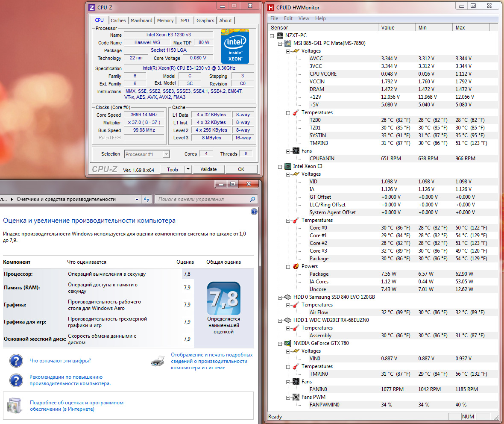The width and height of the screenshot is (504, 424).
Task: Click the blue help question mark icon
Action: click(x=254, y=212)
